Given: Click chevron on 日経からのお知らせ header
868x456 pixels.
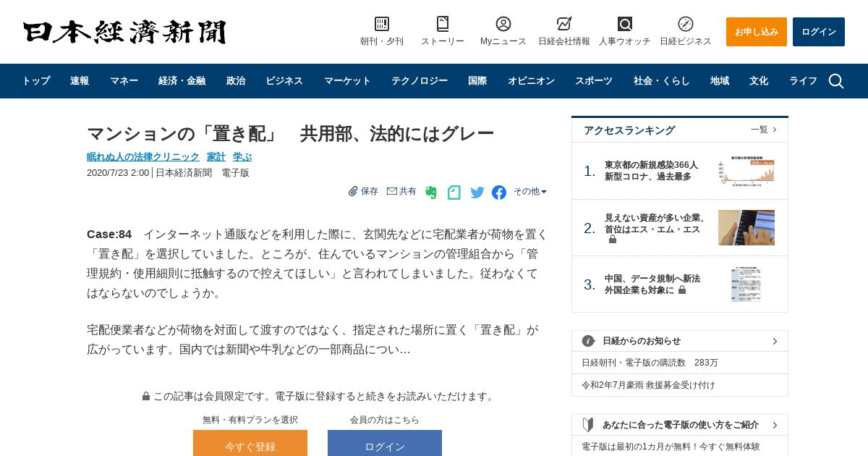Looking at the screenshot, I should tap(775, 341).
